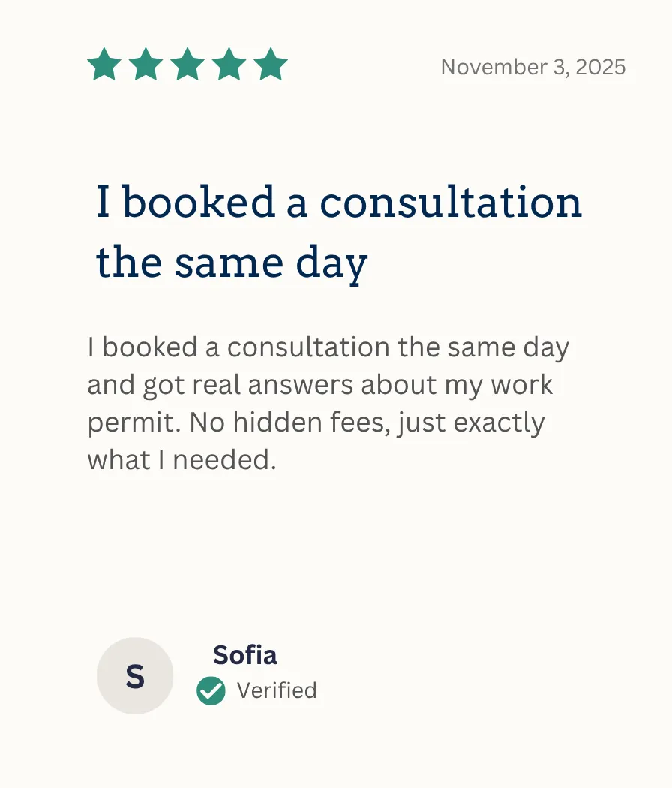This screenshot has height=788, width=672.
Task: Click the green verified checkmark badge
Action: click(x=211, y=690)
